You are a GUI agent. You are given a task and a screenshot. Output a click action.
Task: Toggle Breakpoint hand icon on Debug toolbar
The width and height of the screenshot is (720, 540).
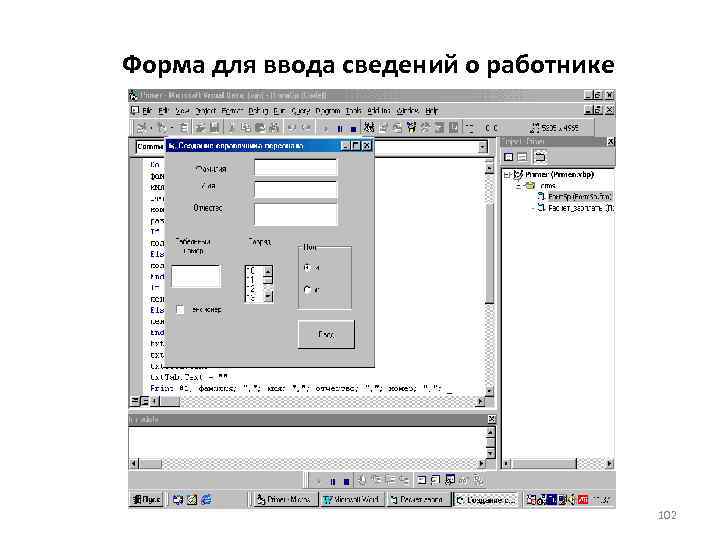[362, 481]
